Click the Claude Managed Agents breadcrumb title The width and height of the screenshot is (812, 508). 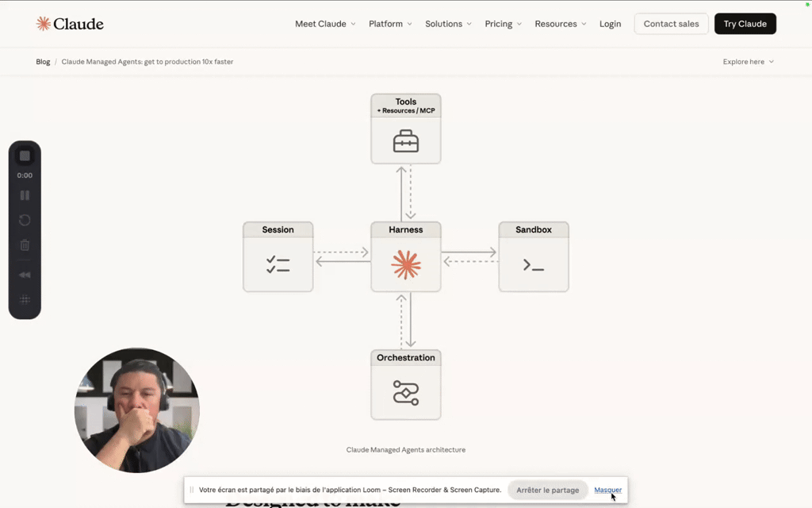tap(147, 62)
